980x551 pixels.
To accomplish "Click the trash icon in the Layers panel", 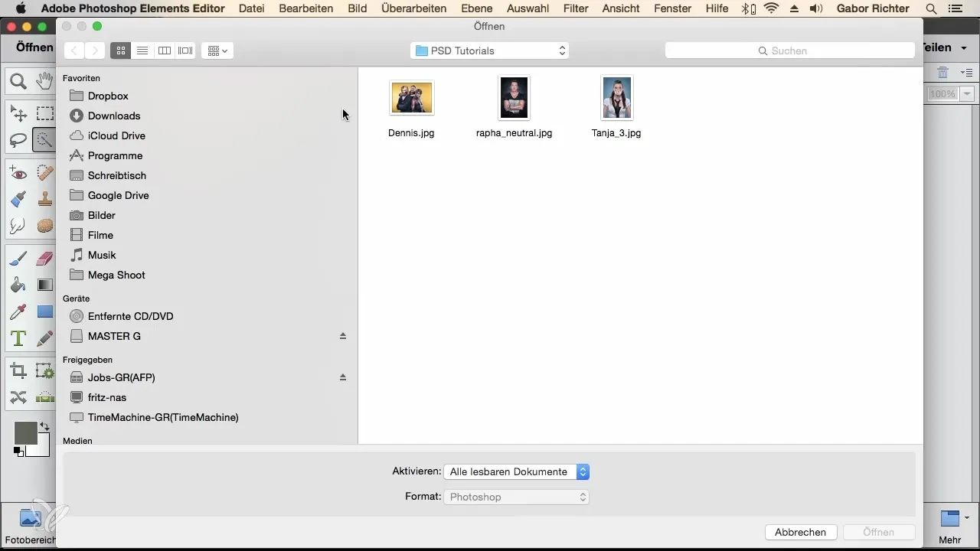I will pyautogui.click(x=943, y=73).
